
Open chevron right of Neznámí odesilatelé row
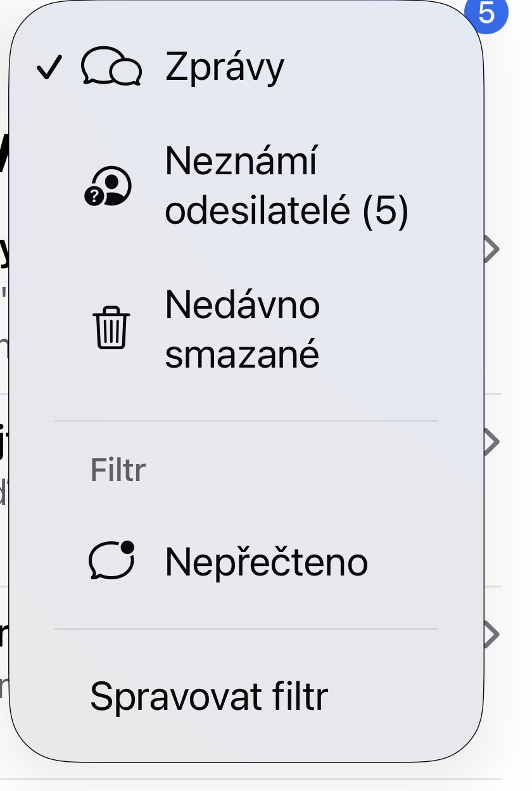[491, 250]
